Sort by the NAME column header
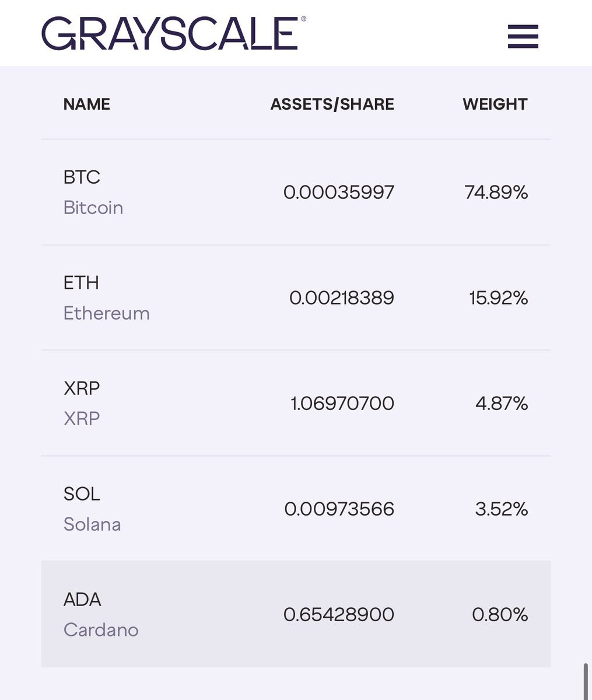Viewport: 592px width, 700px height. click(x=87, y=104)
